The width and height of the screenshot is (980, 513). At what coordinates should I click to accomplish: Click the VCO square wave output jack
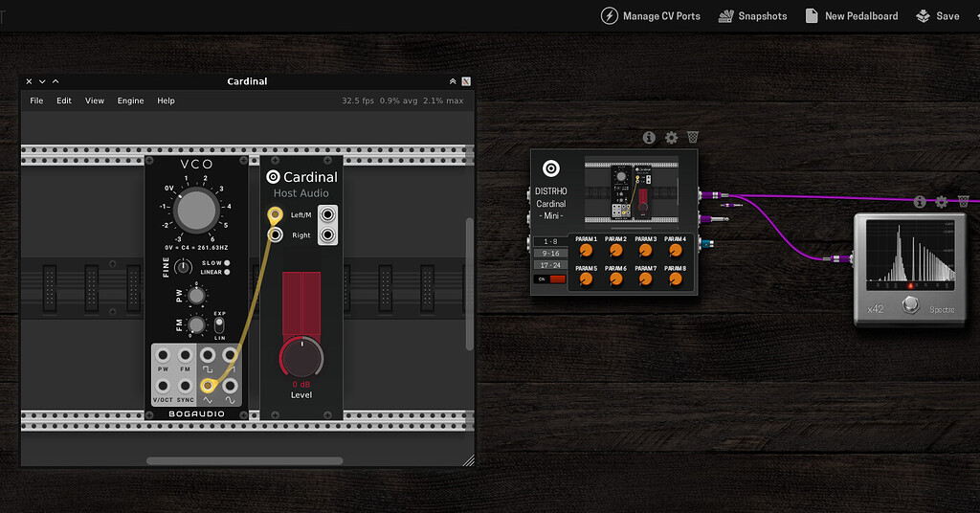pyautogui.click(x=208, y=355)
